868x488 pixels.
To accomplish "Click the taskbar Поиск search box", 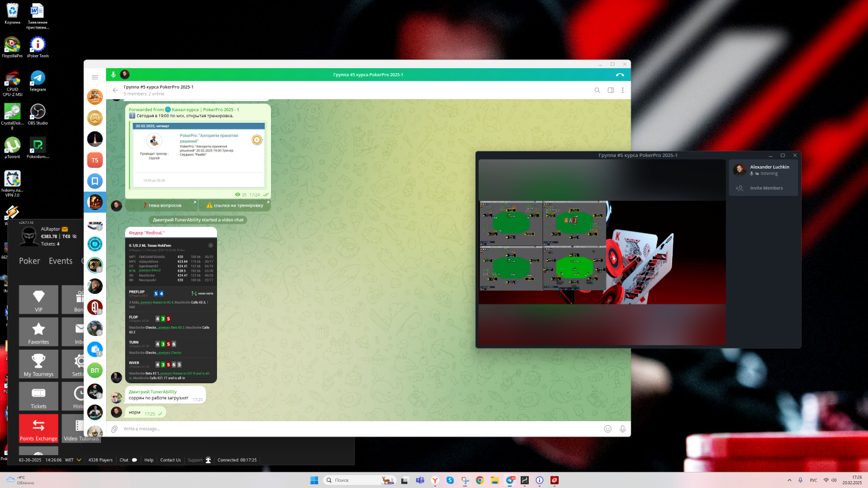I will 360,480.
